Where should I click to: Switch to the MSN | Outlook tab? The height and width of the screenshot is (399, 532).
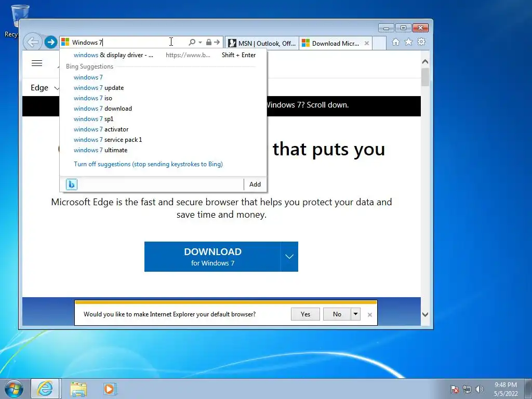(x=262, y=44)
